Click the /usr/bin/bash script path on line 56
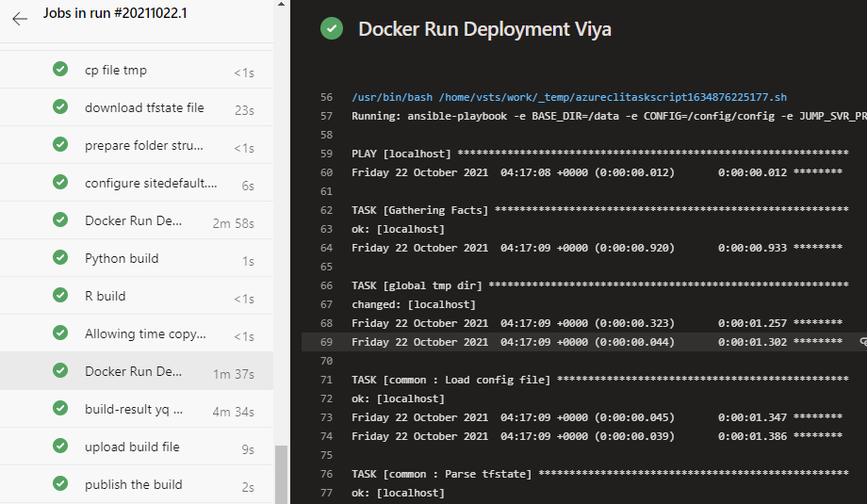The width and height of the screenshot is (867, 504). pyautogui.click(x=569, y=97)
